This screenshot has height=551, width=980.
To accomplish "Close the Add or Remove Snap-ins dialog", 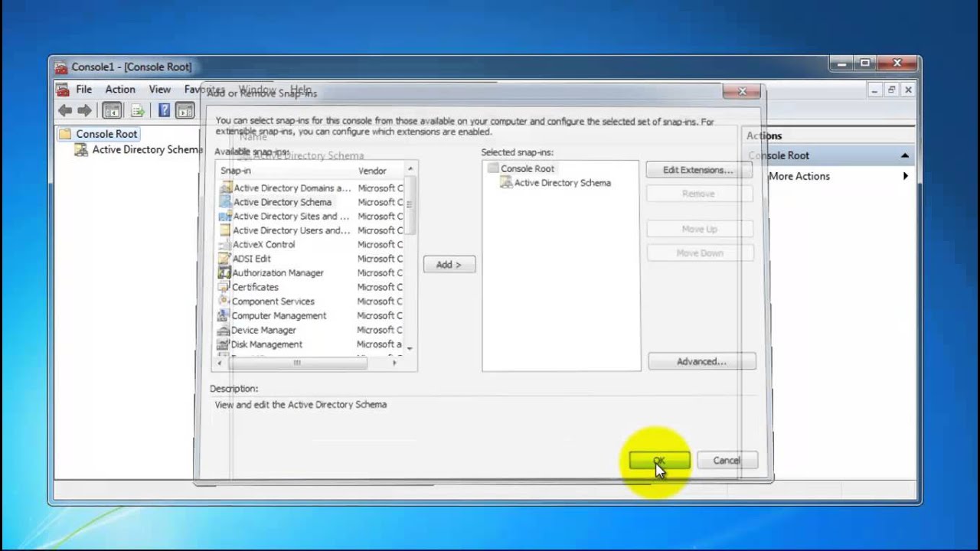I will tap(742, 91).
